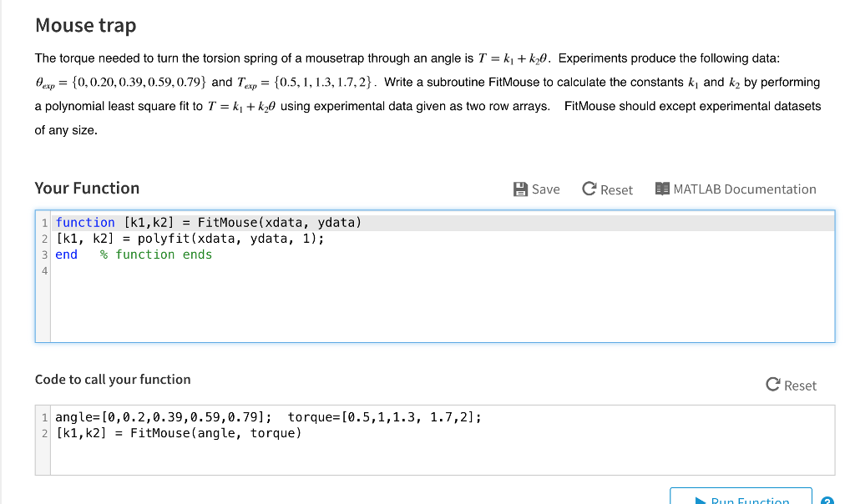Open the MATLAB Documentation link text

pos(744,189)
